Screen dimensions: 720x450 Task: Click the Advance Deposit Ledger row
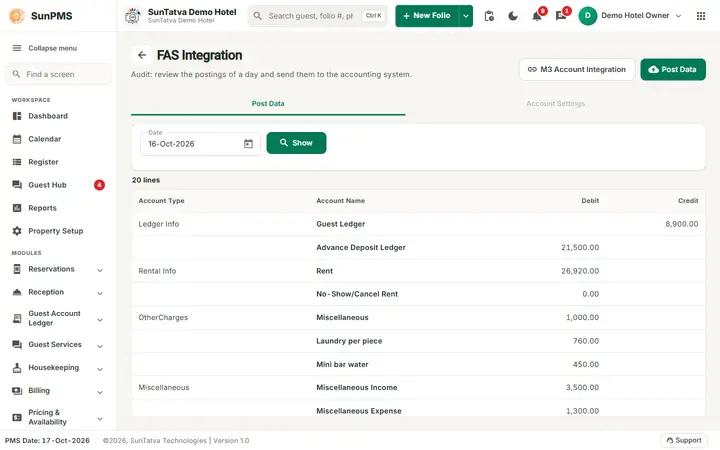(418, 248)
